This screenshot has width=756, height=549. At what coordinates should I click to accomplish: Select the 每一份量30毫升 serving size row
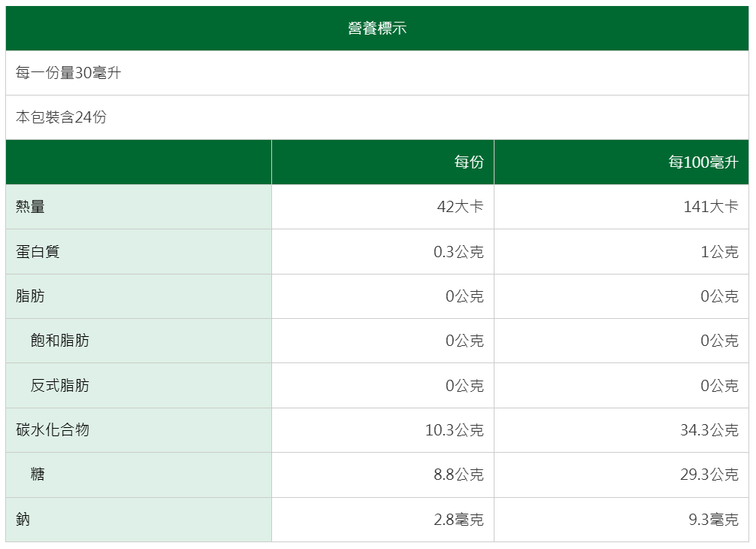click(68, 73)
